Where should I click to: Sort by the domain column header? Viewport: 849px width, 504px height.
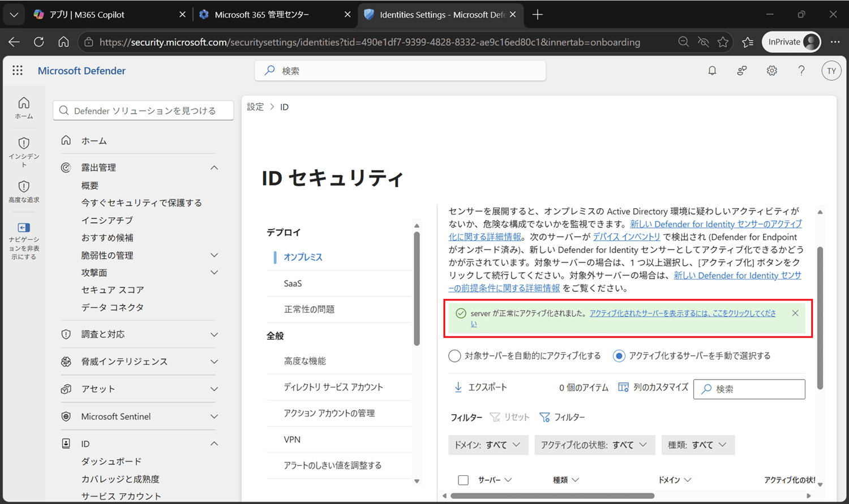pos(675,480)
